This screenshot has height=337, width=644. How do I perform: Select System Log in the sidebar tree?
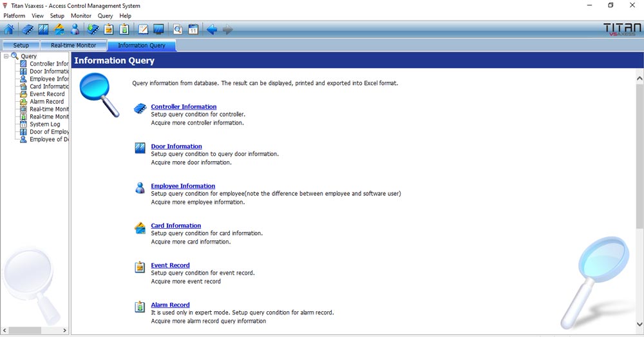44,124
